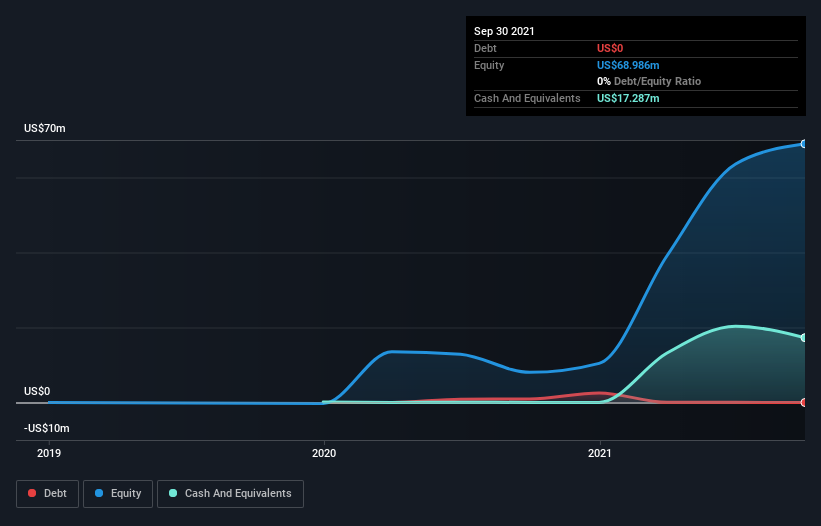Click the Sep 30 2021 tooltip date
Screen dimensions: 821x526
click(x=504, y=31)
